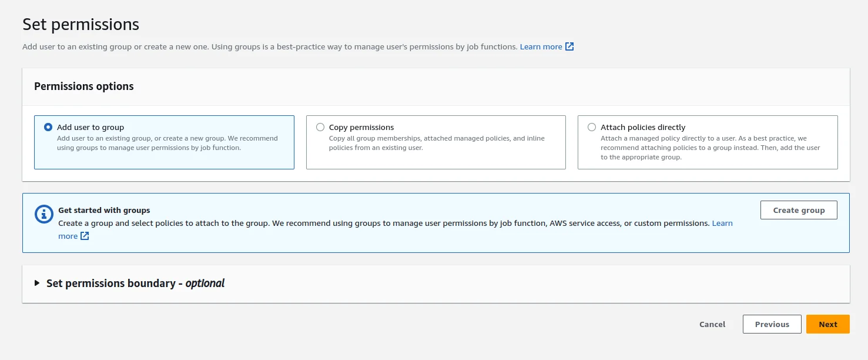Go back with the Previous button
The image size is (868, 360).
point(772,324)
